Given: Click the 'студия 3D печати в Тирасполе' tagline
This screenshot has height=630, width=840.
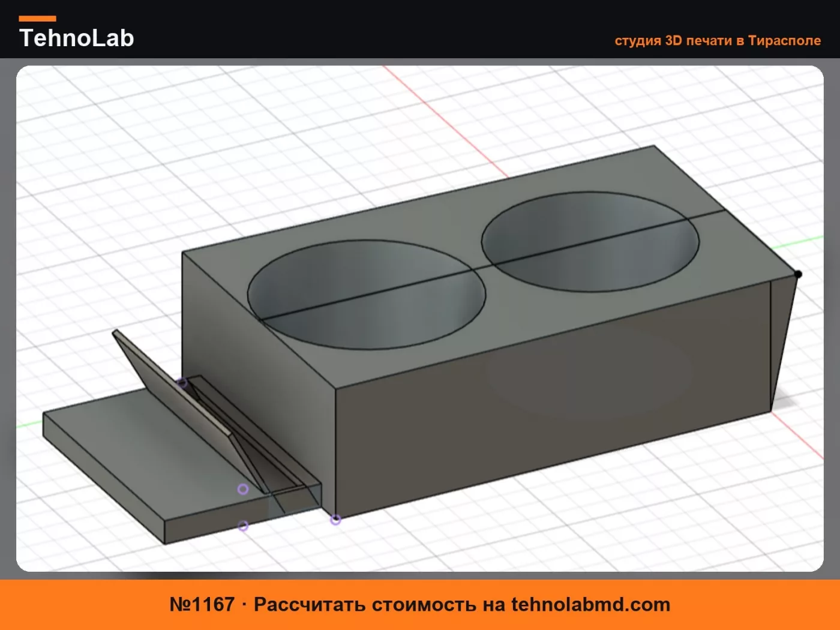Looking at the screenshot, I should click(718, 41).
